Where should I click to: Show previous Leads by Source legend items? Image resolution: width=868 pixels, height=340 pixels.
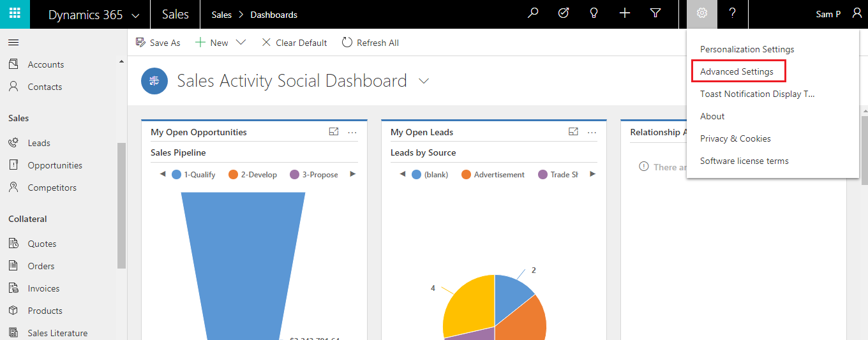(402, 174)
